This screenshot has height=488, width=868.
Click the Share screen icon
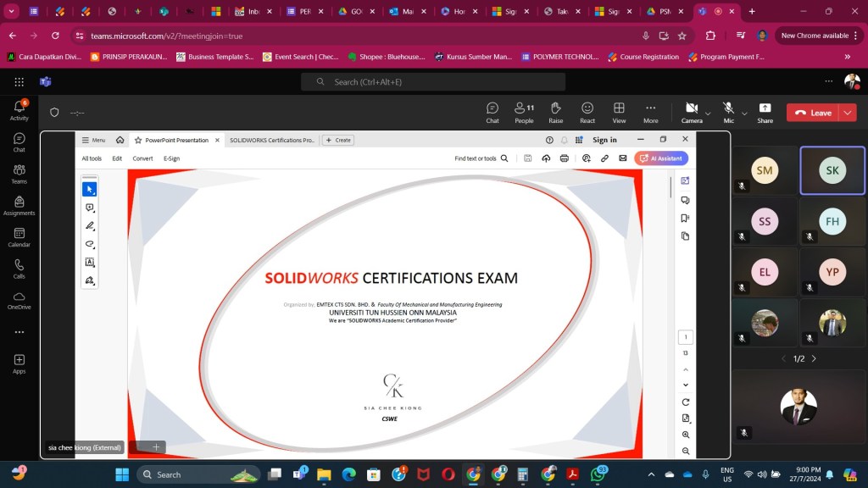(x=765, y=111)
